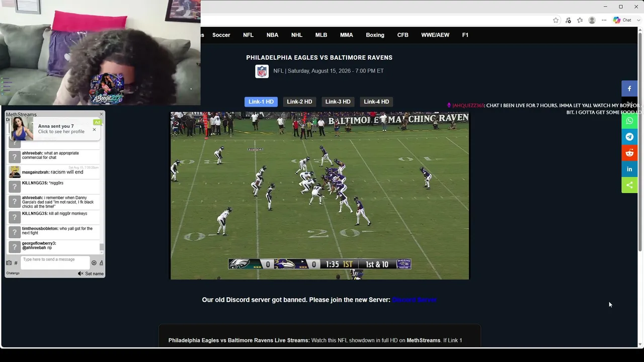Click Set name in the chat
Screen dimensions: 644x362
click(94, 274)
